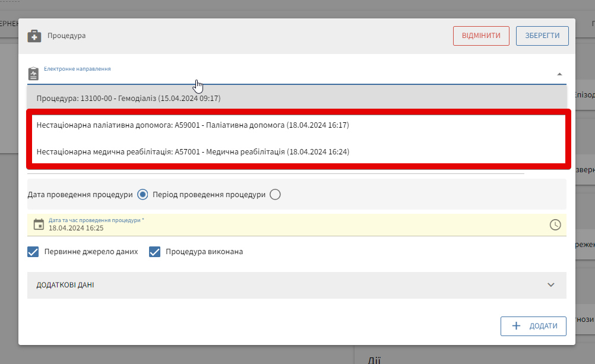Click the plus icon on ДОДАТИ

516,326
